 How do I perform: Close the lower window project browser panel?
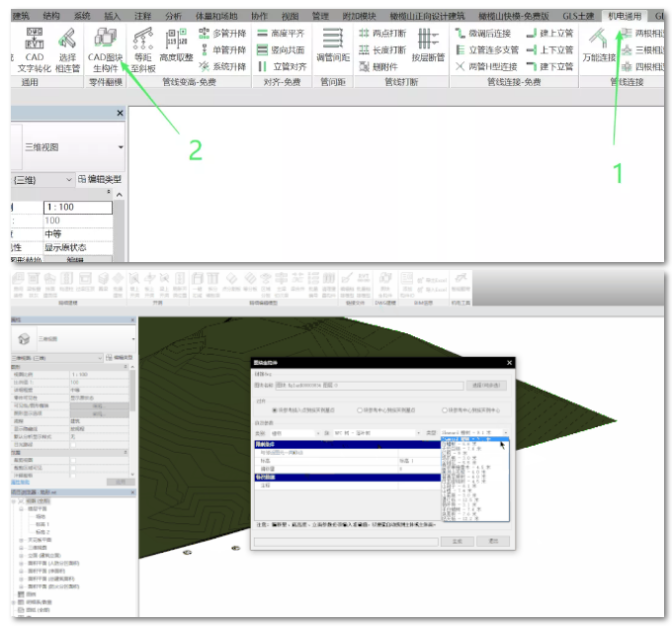(x=132, y=492)
